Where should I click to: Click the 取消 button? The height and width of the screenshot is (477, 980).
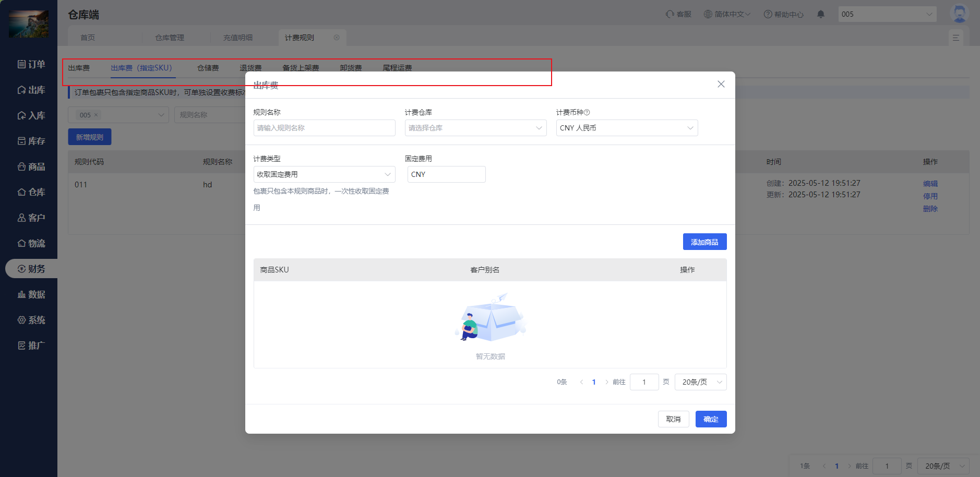[673, 419]
